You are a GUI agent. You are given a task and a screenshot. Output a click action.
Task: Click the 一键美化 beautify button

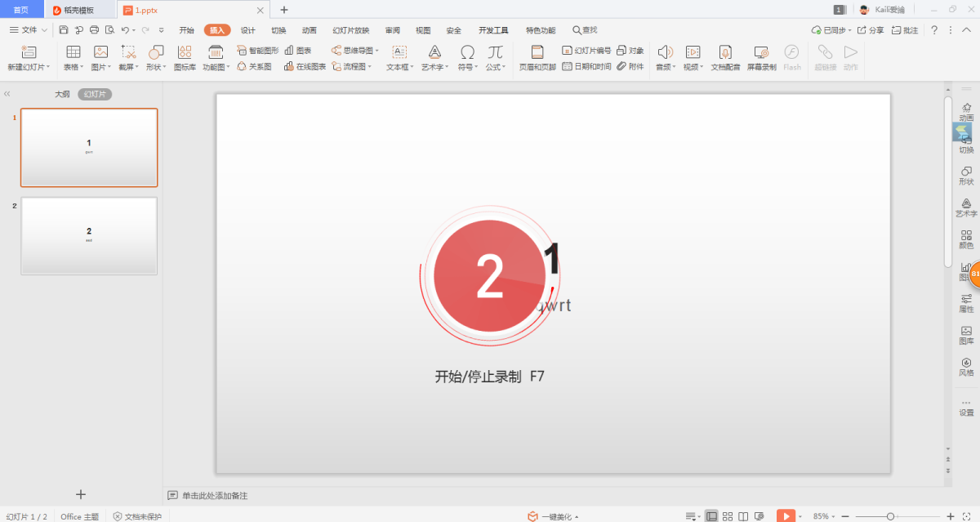tap(553, 516)
